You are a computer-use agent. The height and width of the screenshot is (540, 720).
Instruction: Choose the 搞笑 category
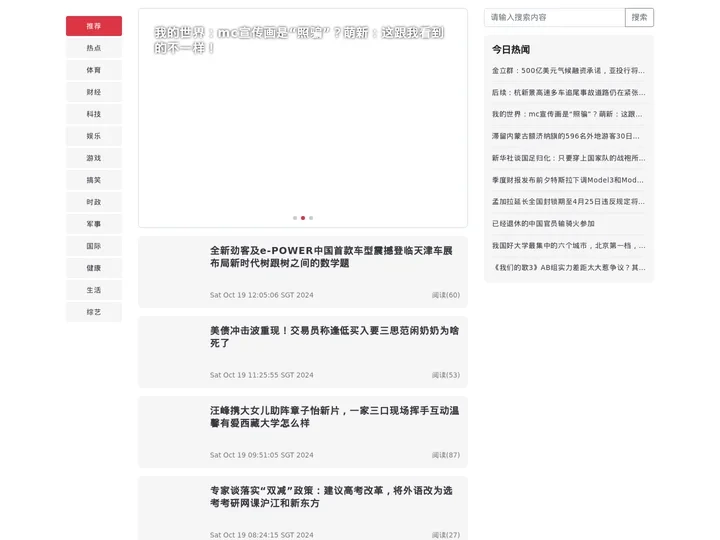tap(94, 180)
